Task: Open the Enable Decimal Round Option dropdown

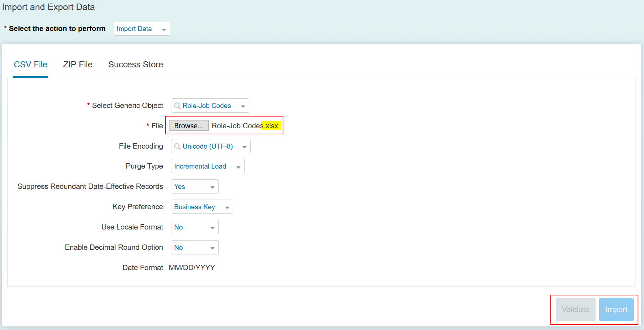Action: click(x=195, y=247)
